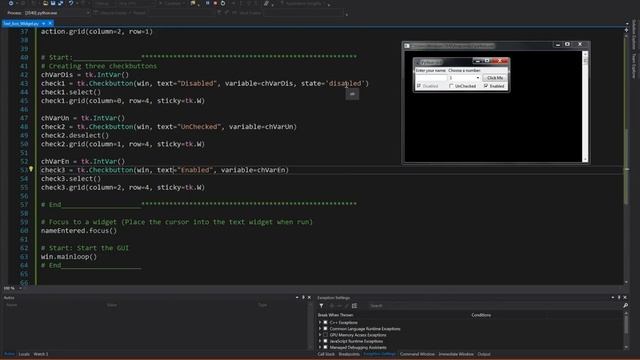Pin the Autos panel
640x360 pixels.
pos(303,298)
